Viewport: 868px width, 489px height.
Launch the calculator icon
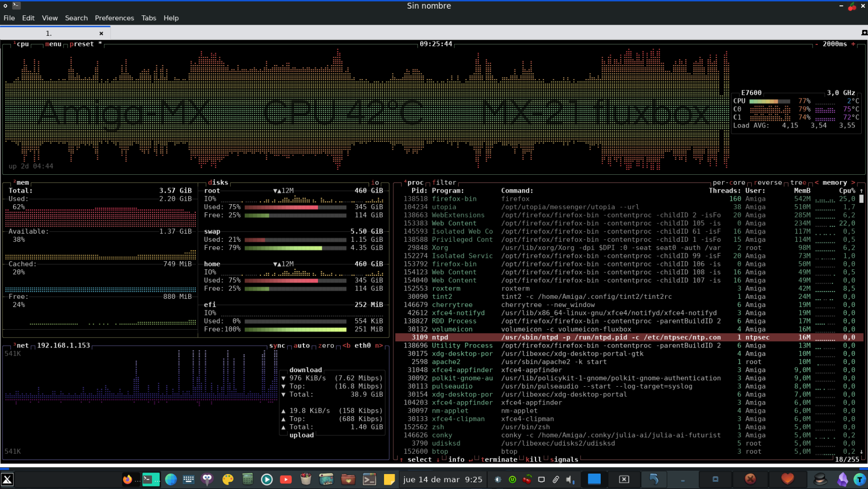[248, 479]
